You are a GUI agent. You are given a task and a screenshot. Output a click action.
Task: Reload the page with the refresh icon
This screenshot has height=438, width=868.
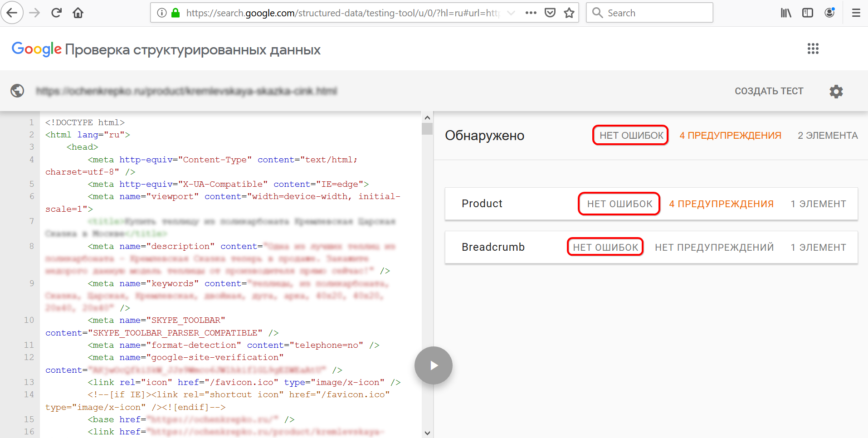pos(56,13)
